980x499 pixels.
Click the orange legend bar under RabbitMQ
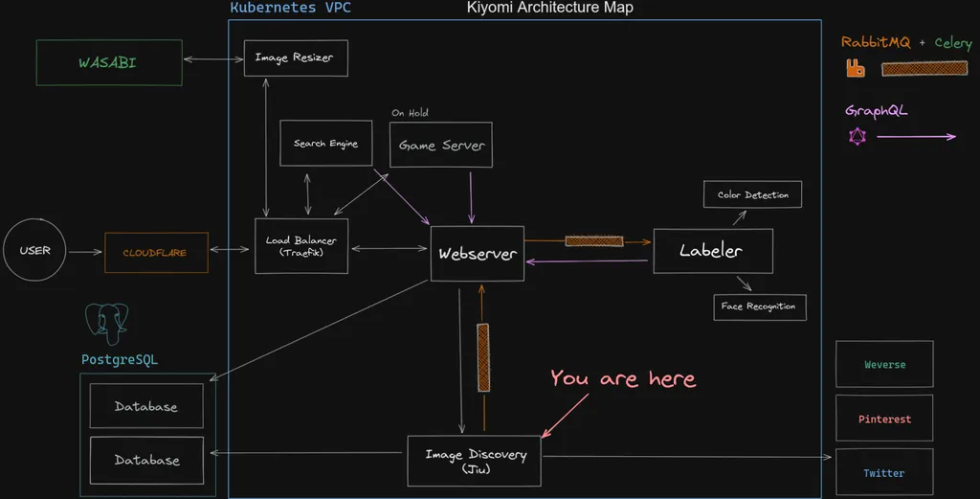click(924, 69)
